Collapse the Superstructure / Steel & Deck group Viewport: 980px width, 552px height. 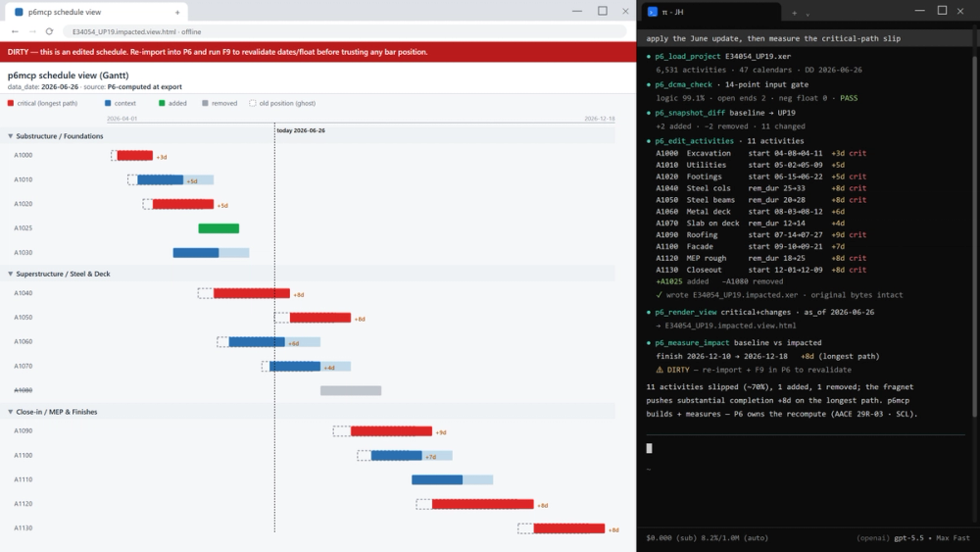click(x=10, y=274)
